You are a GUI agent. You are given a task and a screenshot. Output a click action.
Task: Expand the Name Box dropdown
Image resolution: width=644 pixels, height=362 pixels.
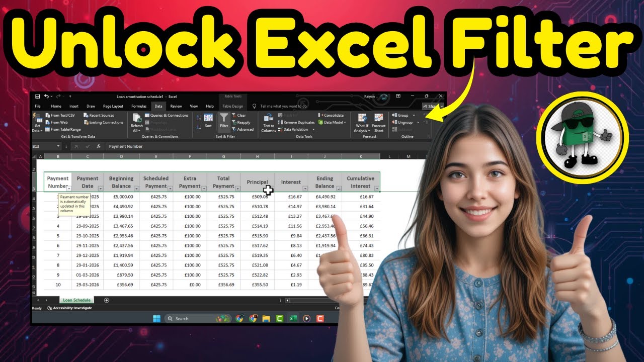tap(58, 146)
